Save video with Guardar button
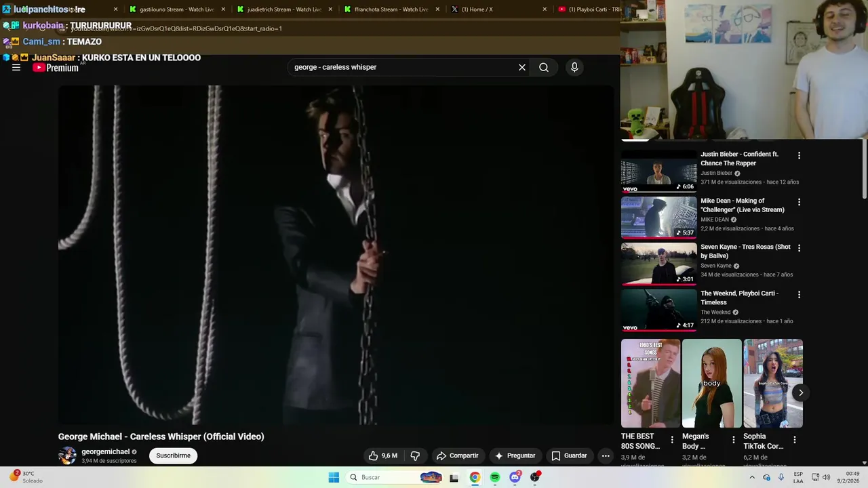This screenshot has width=868, height=488. 569,455
